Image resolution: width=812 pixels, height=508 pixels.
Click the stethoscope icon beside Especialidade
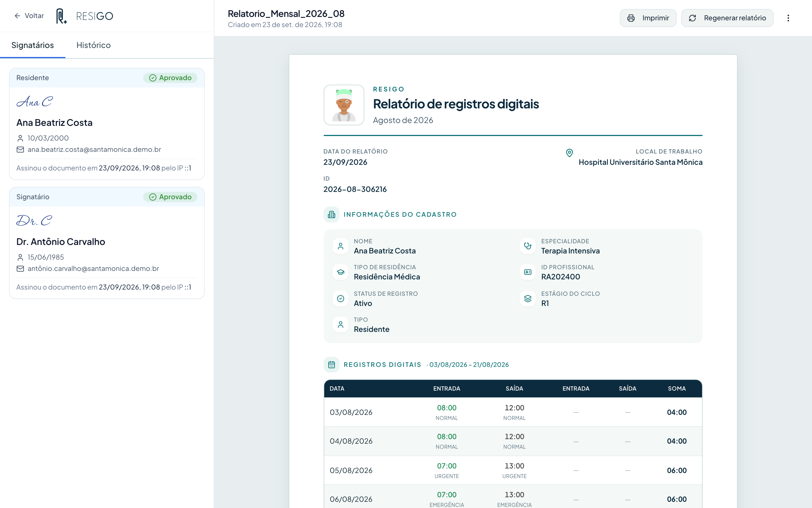[x=528, y=246]
